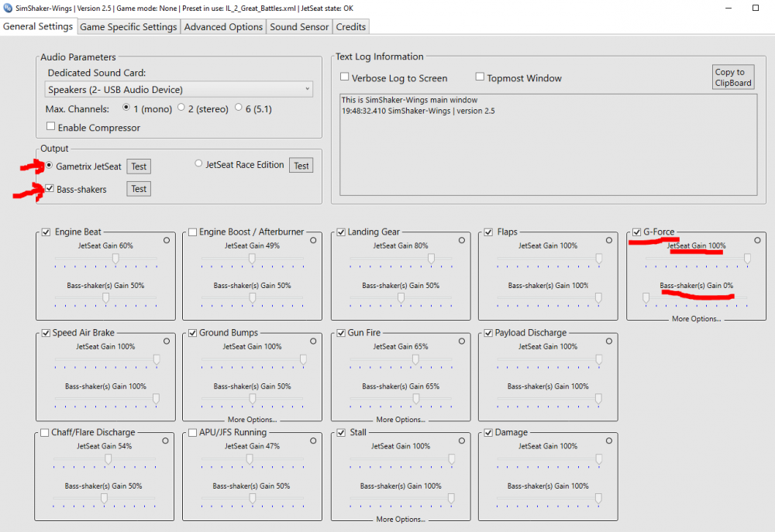
Task: Toggle the Engine Beat effect checkbox
Action: (x=46, y=232)
